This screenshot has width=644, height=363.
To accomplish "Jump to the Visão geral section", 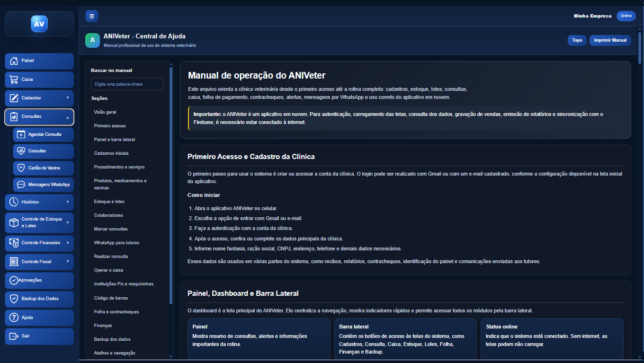I will pyautogui.click(x=105, y=112).
